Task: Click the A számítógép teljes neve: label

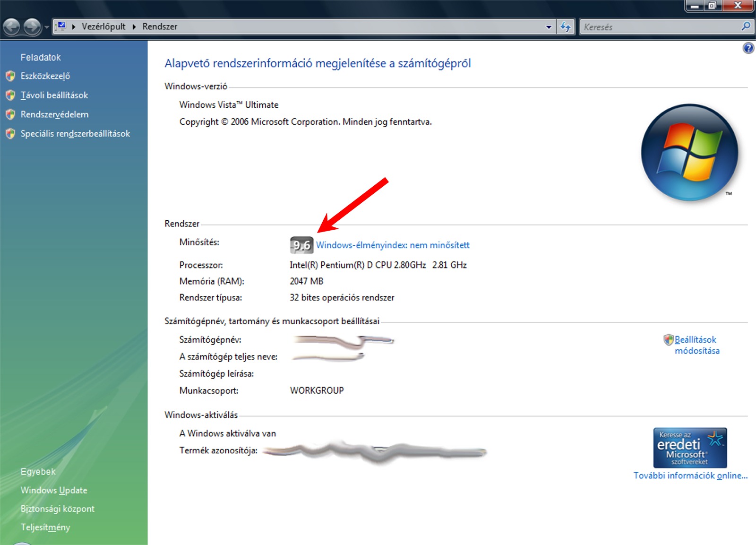Action: pyautogui.click(x=228, y=357)
